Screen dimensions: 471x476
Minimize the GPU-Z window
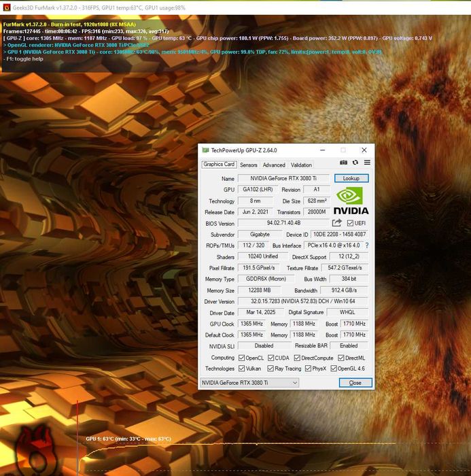click(323, 150)
